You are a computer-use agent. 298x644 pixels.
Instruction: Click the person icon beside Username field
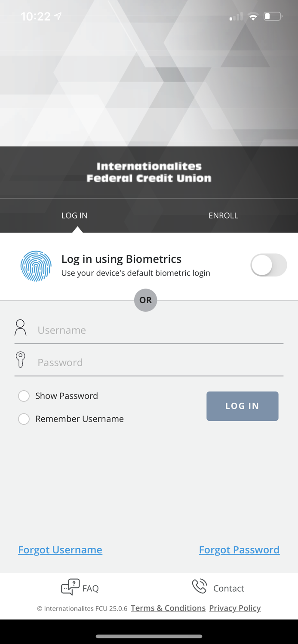click(x=20, y=328)
